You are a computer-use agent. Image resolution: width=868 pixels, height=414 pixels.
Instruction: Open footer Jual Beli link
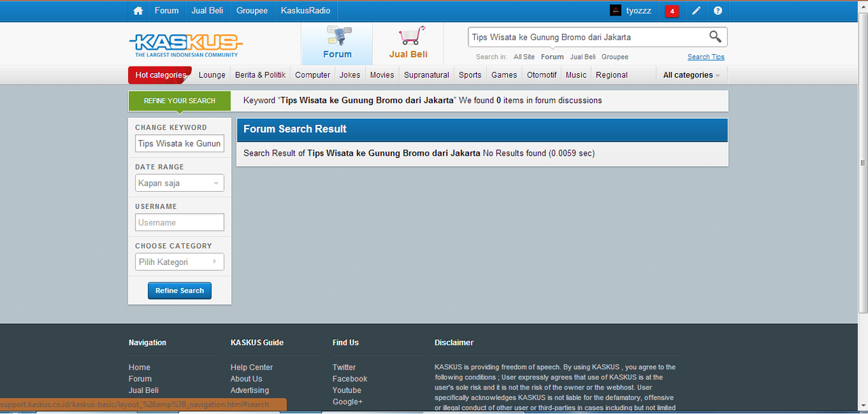tap(144, 390)
